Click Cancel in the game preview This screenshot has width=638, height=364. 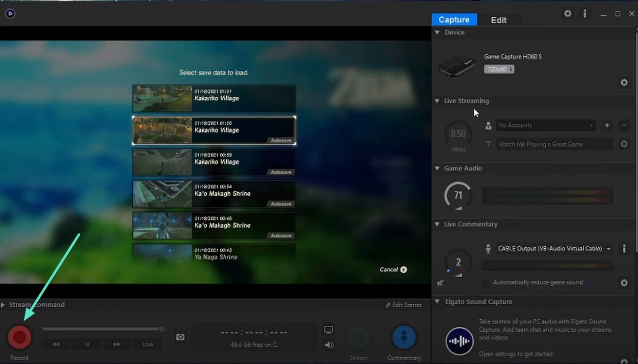coord(393,269)
